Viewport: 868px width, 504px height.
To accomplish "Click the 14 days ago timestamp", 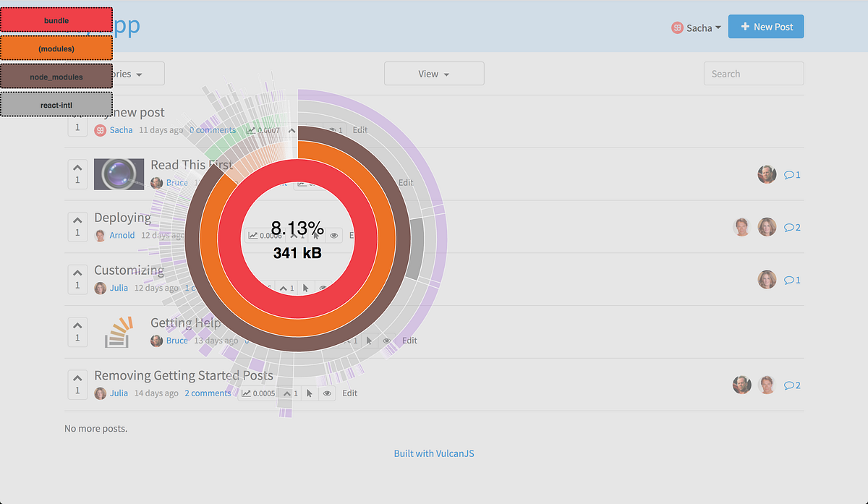I will pyautogui.click(x=155, y=393).
